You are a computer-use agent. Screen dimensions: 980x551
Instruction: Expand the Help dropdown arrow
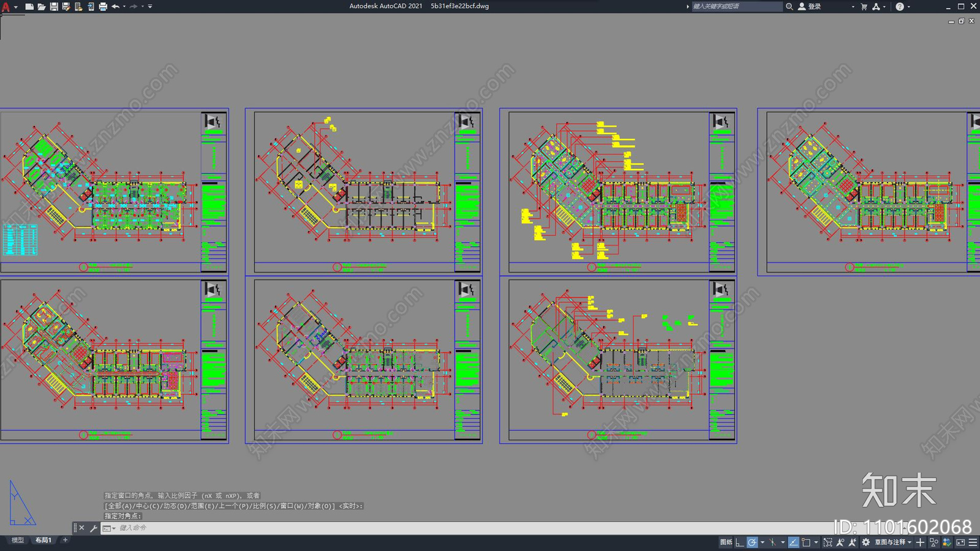tap(908, 7)
